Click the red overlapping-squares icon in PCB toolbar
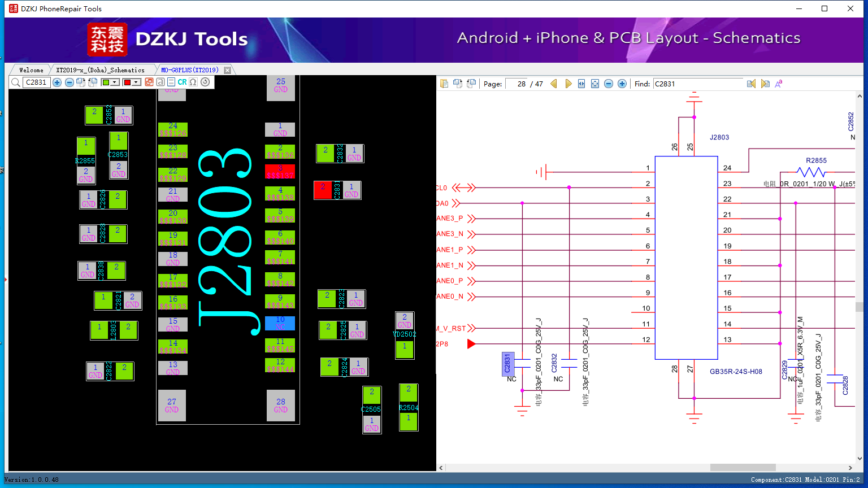Viewport: 868px width, 488px height. 149,82
